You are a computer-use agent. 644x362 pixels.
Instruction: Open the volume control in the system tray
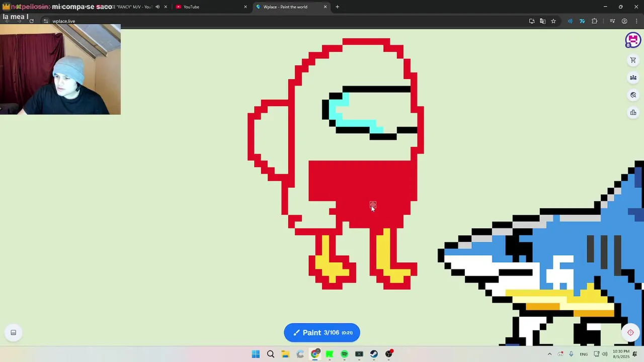tap(605, 354)
